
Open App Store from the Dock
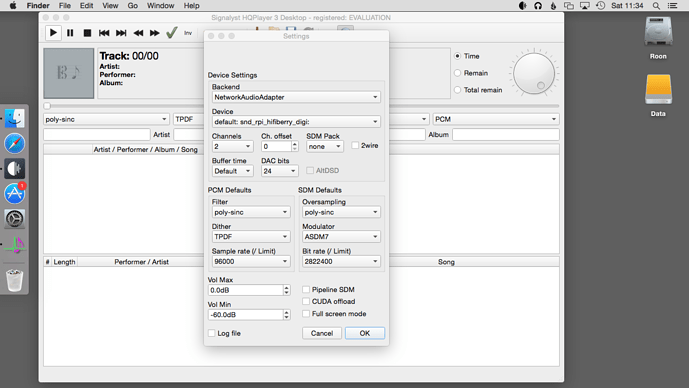click(15, 194)
